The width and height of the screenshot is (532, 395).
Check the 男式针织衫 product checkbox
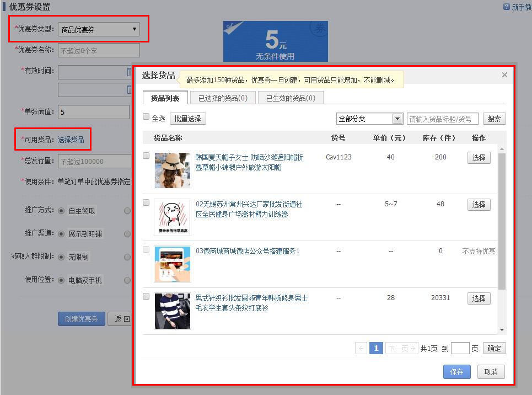click(146, 296)
